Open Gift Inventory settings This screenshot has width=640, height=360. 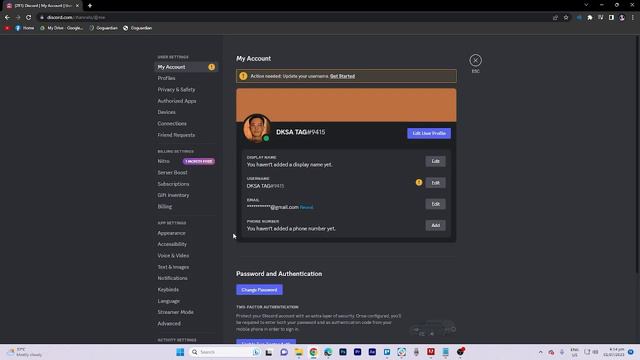173,195
